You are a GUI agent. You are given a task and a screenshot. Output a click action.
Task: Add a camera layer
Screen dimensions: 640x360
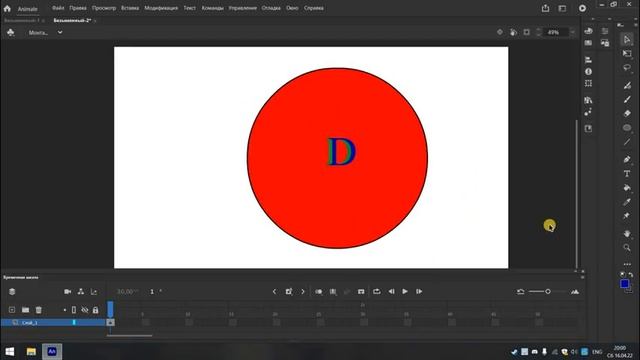click(x=67, y=291)
